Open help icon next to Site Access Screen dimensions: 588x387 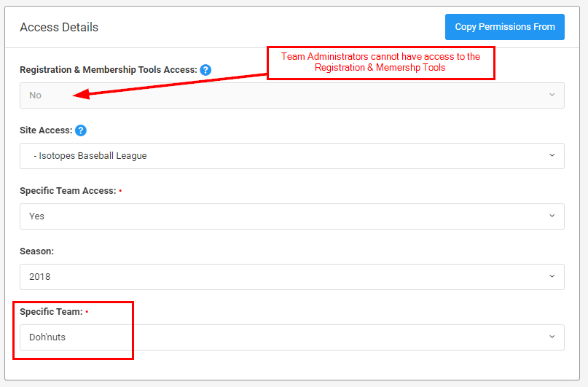(81, 130)
